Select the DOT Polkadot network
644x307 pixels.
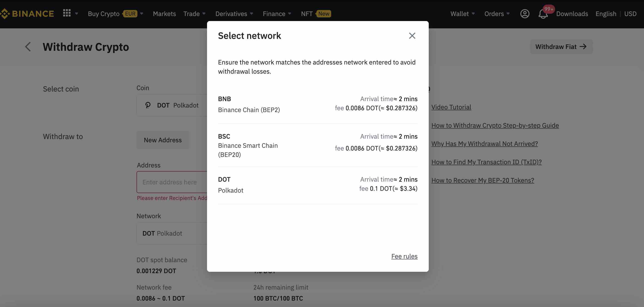pos(317,184)
